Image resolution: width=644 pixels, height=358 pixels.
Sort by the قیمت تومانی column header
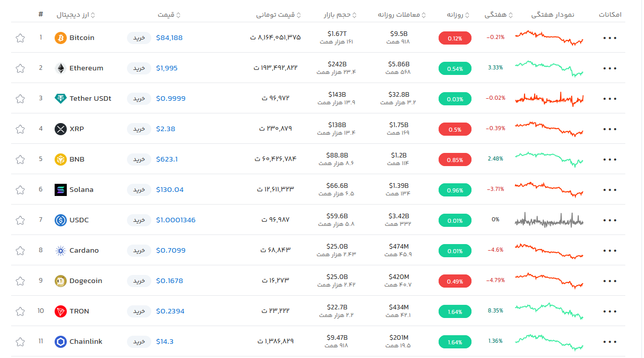(x=279, y=15)
